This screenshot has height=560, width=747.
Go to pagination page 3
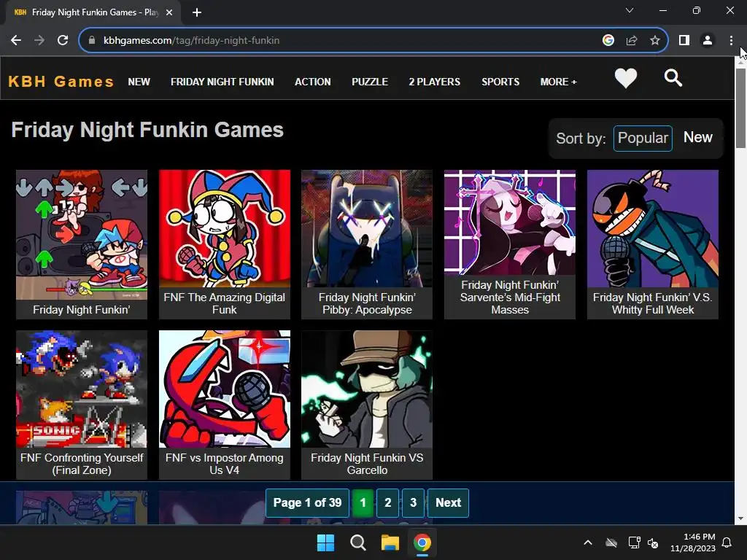point(413,503)
